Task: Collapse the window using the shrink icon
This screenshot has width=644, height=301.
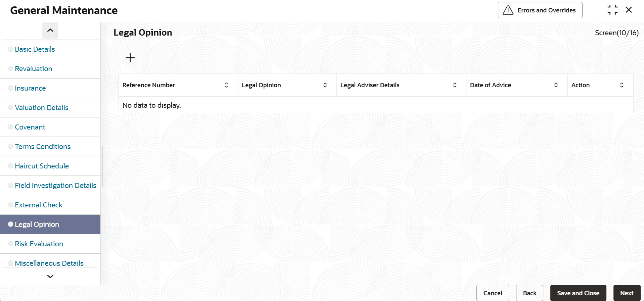Action: tap(612, 10)
